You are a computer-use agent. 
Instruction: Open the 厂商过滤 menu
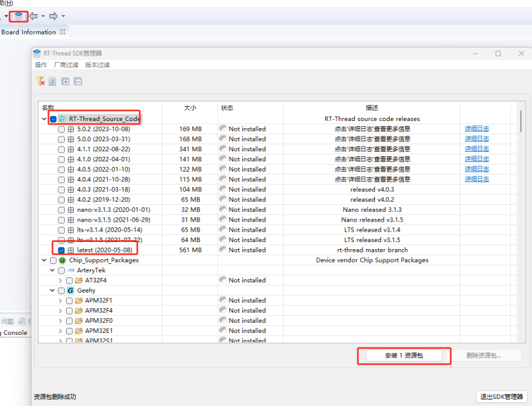tap(66, 65)
